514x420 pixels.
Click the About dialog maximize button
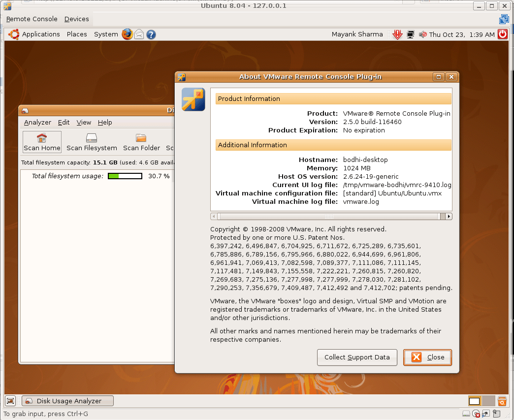pyautogui.click(x=438, y=77)
